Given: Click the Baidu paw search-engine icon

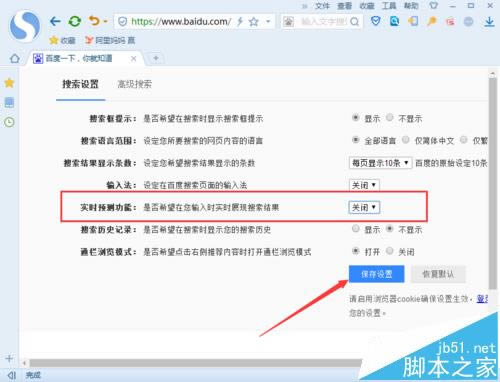Looking at the screenshot, I should coord(288,22).
